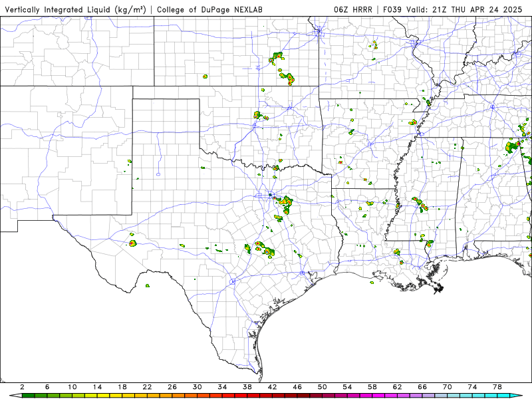Click the dark maroon swatch under label 46
This screenshot has width=532, height=399.
click(x=304, y=396)
